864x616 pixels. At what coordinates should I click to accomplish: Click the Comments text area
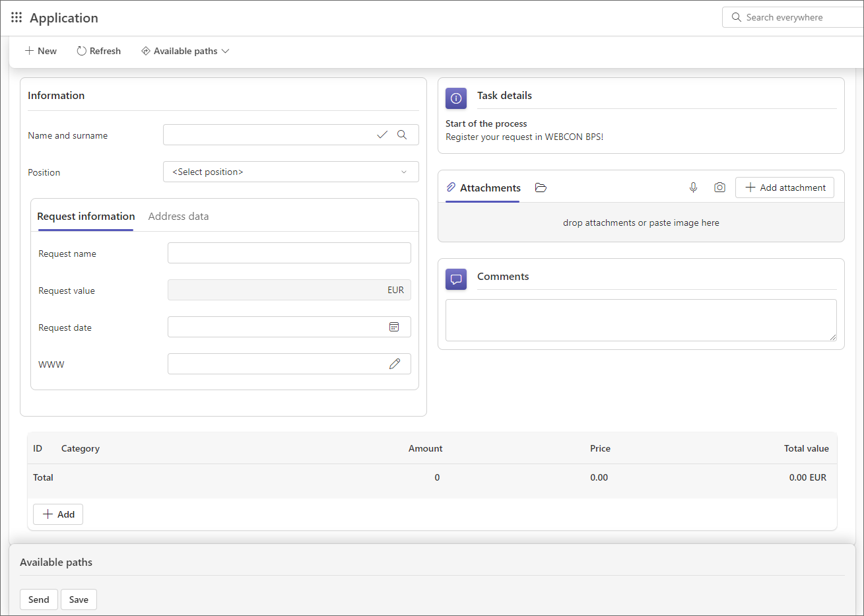point(641,320)
